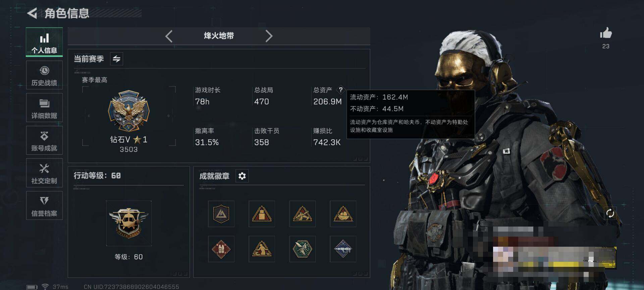This screenshot has height=290, width=644.
Task: Select the 个人信息 tab
Action: [44, 42]
